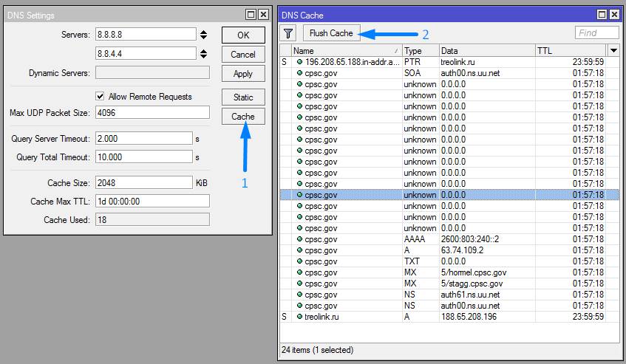626x364 pixels.
Task: Sort cache list by Name column header
Action: pos(345,50)
